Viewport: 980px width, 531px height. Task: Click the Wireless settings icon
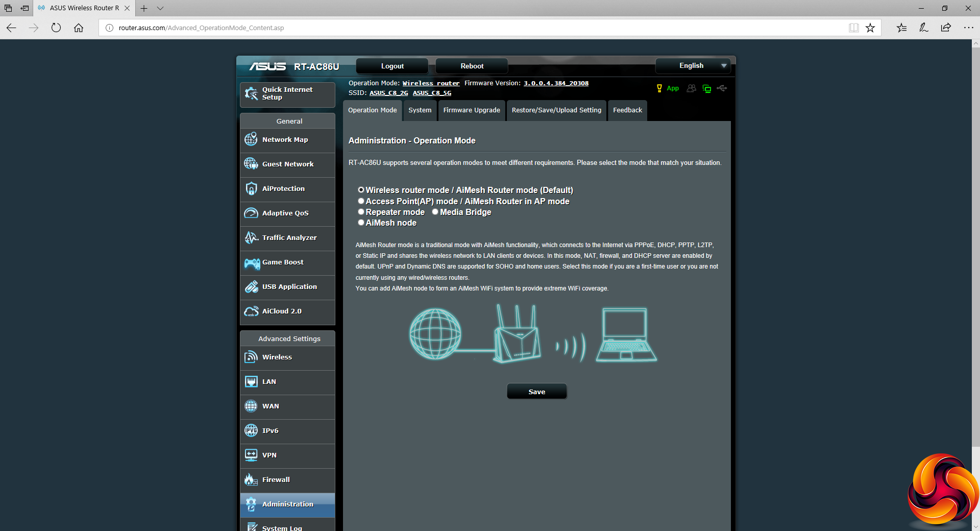[x=251, y=357]
